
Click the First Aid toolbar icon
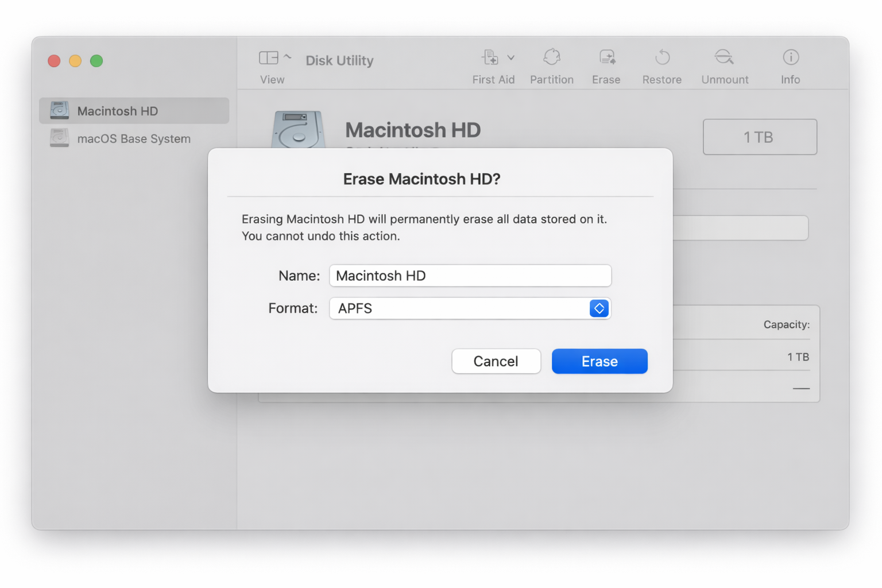(490, 57)
